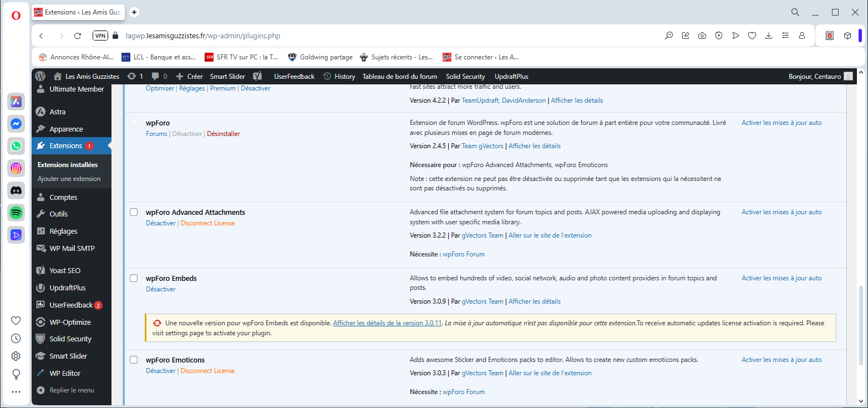This screenshot has width=868, height=408.
Task: Take a snapshot with camera icon
Action: (702, 36)
